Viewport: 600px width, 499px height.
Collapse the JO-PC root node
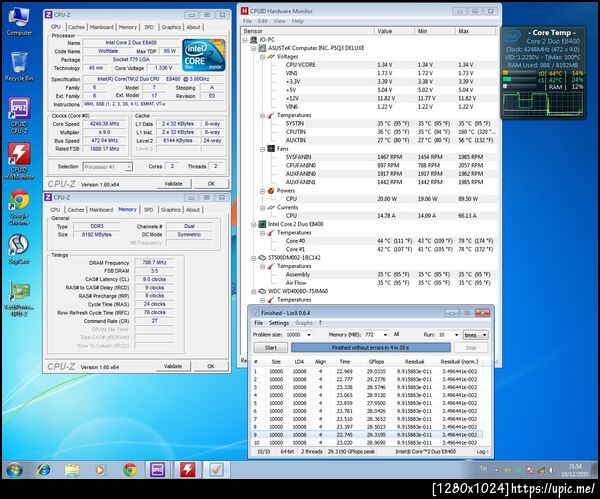(x=245, y=40)
